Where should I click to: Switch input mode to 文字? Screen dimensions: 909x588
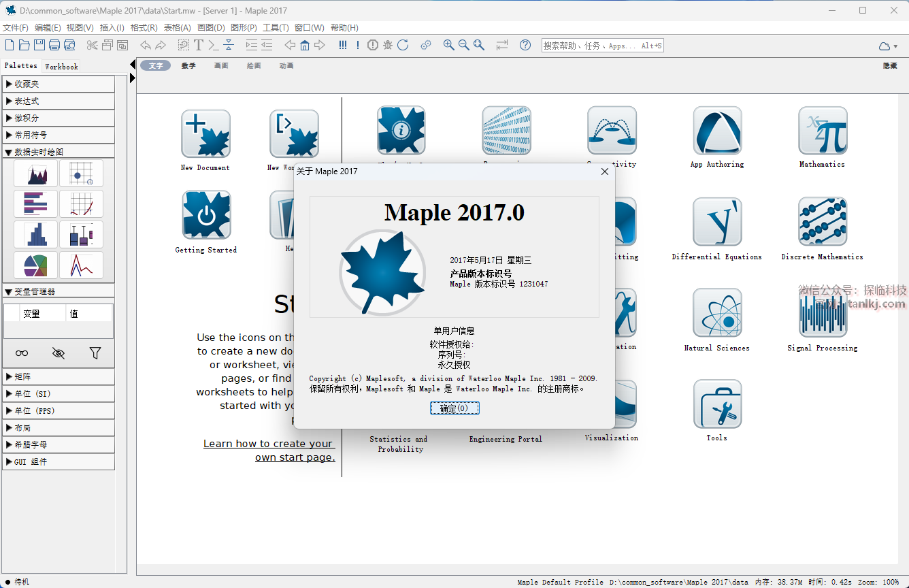[x=156, y=66]
